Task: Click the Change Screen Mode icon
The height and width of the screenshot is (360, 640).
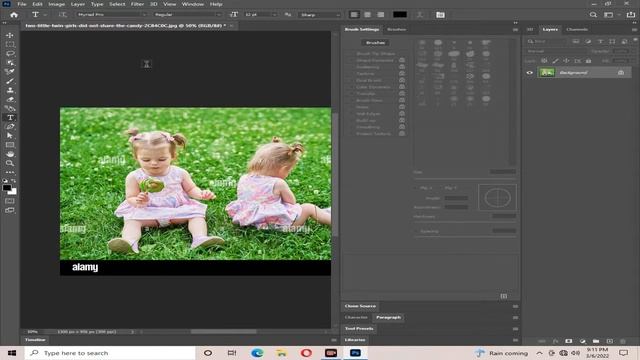Action: [10, 211]
